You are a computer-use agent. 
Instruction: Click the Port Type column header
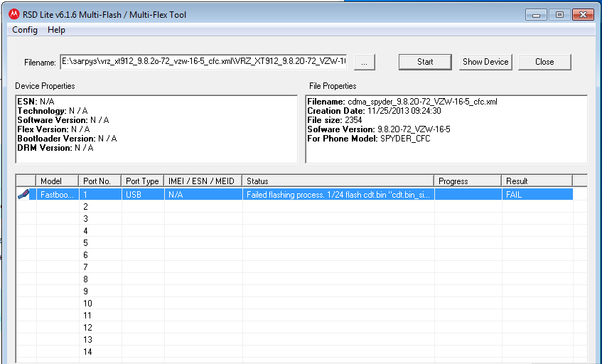142,181
